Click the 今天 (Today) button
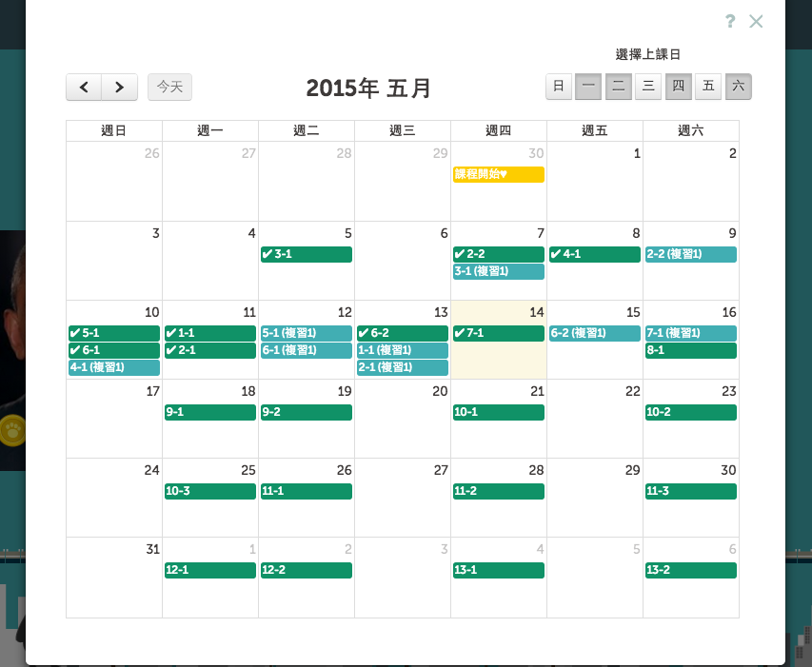812x667 pixels. (x=169, y=87)
